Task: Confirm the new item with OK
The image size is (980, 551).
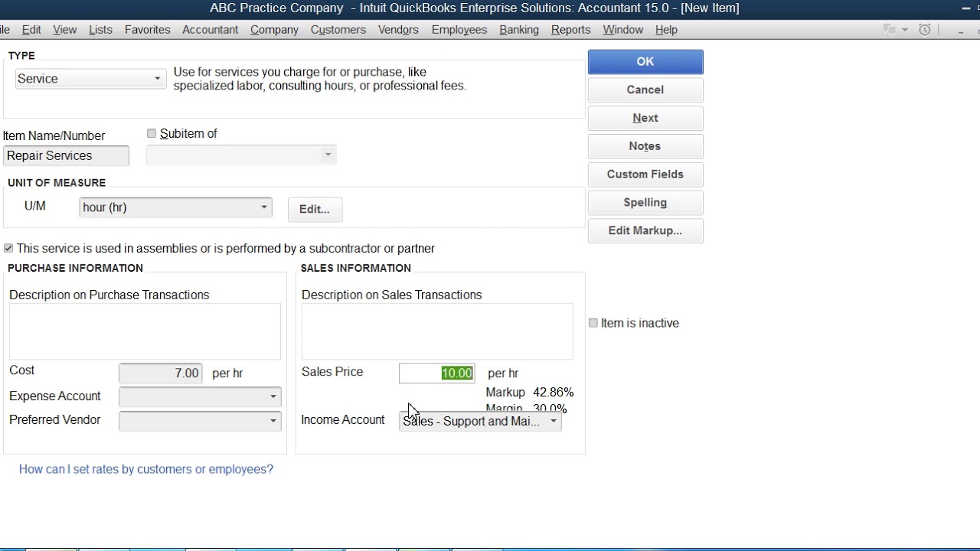Action: pyautogui.click(x=645, y=62)
